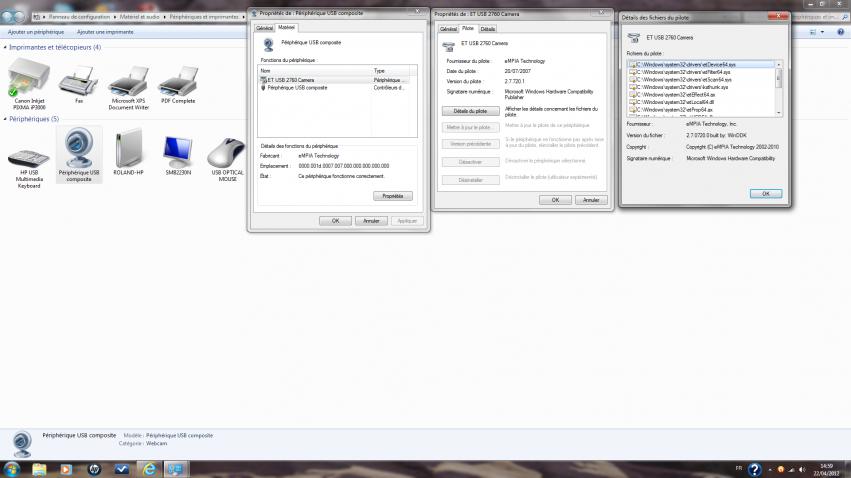Launch Internet Explorer from the taskbar
The width and height of the screenshot is (851, 478).
click(x=149, y=469)
